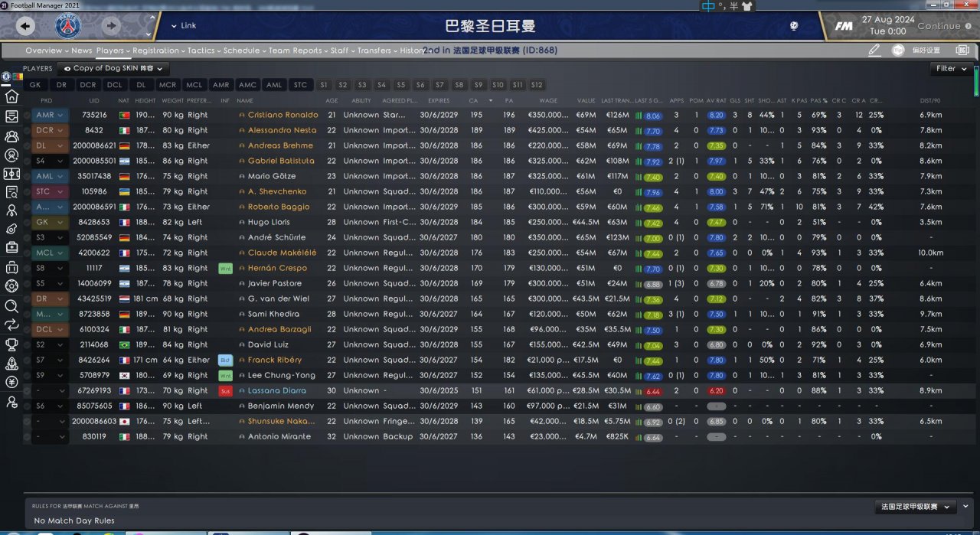The width and height of the screenshot is (980, 535).
Task: Open the Training whistle icon in the sidebar
Action: click(11, 229)
